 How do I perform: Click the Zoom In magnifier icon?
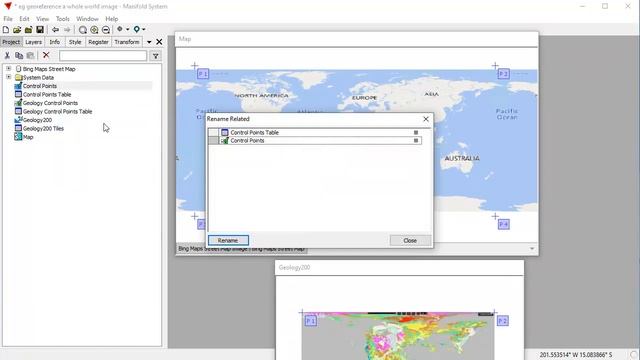coord(94,30)
